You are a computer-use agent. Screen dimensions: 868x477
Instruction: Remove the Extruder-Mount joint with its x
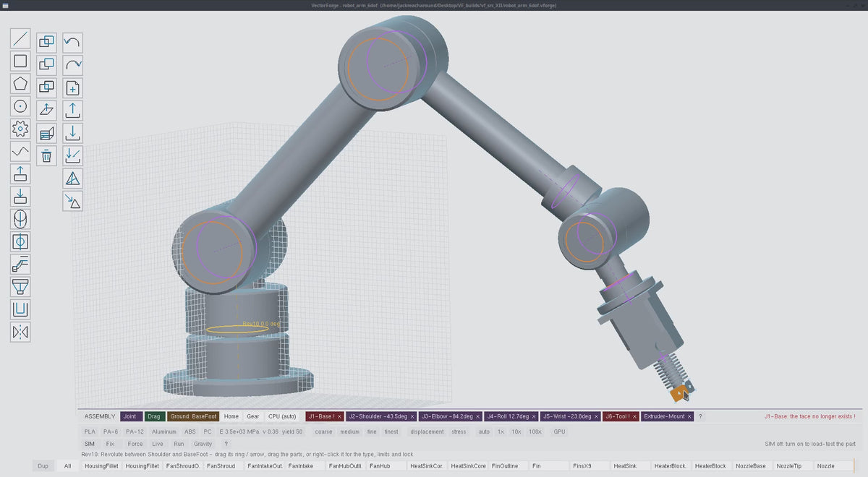pyautogui.click(x=690, y=416)
